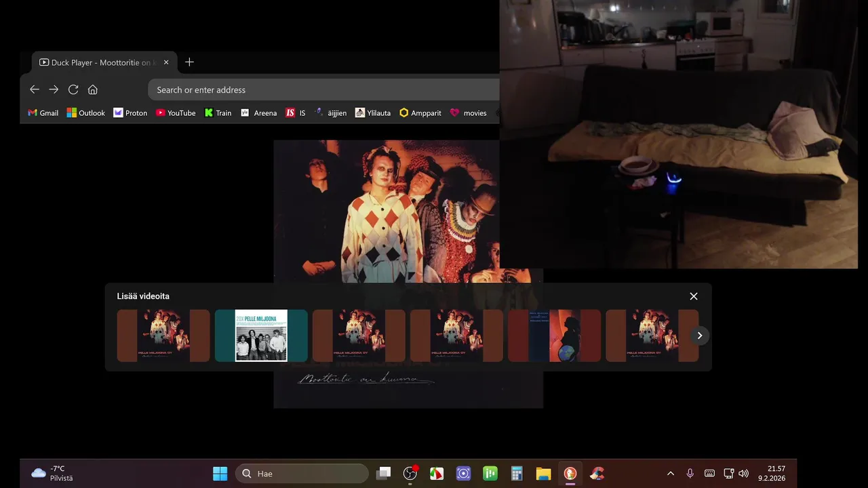Viewport: 868px width, 488px height.
Task: Show hidden system tray icons
Action: pos(671,474)
